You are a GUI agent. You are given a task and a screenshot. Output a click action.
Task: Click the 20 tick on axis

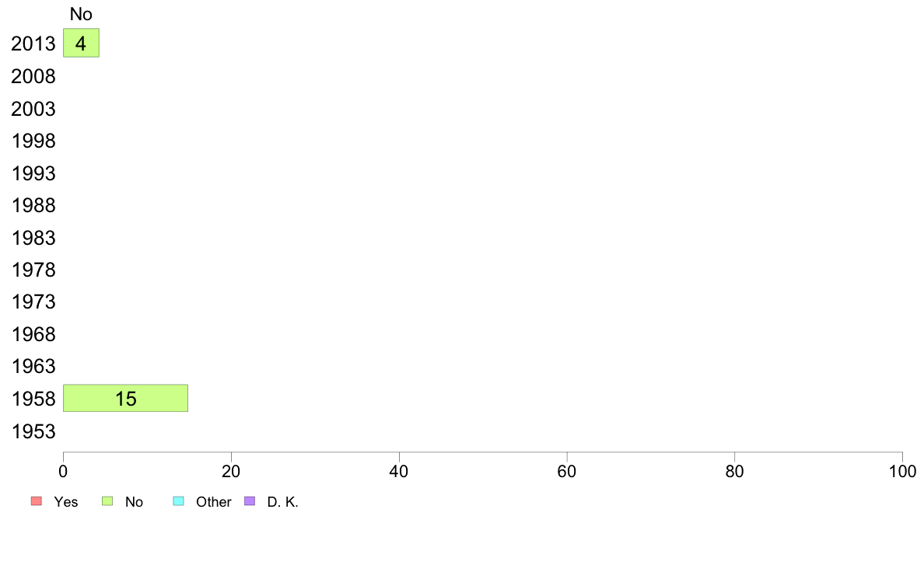231,471
